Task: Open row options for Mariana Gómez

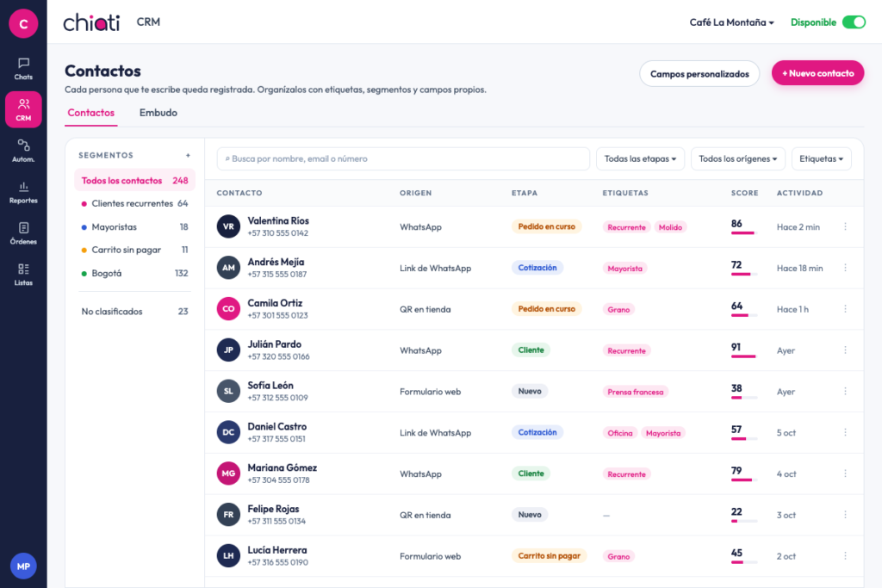Action: click(x=845, y=473)
